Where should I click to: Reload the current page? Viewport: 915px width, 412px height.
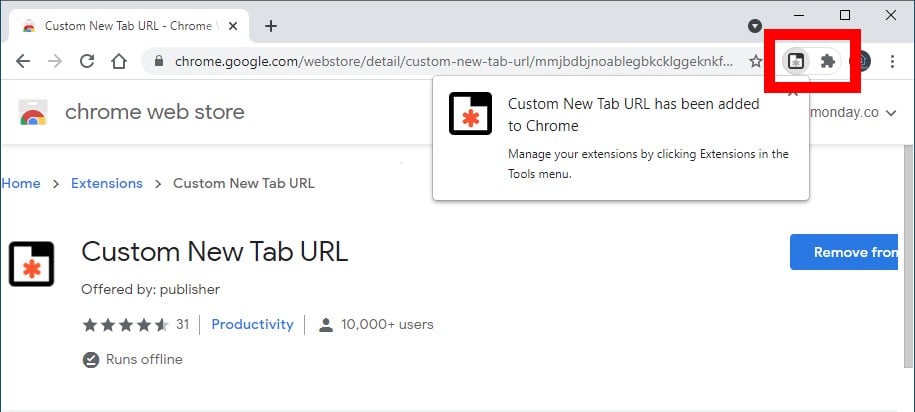[87, 61]
